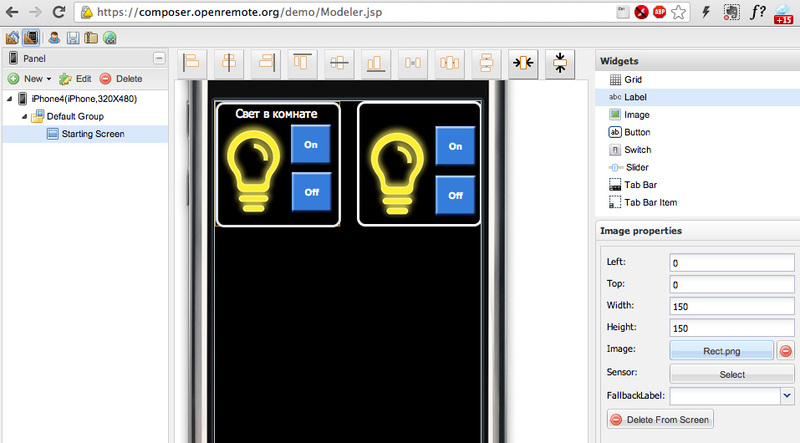Open the Building Modeler house icon

(12, 38)
